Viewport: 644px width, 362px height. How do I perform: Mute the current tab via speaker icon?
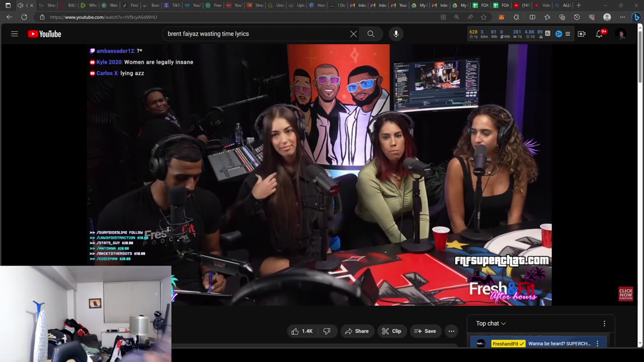(20, 6)
